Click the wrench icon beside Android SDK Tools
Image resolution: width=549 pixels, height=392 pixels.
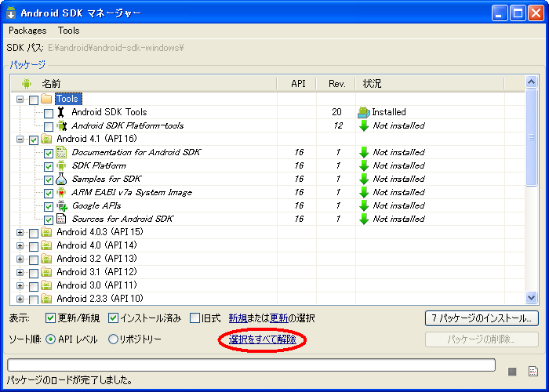tap(61, 112)
